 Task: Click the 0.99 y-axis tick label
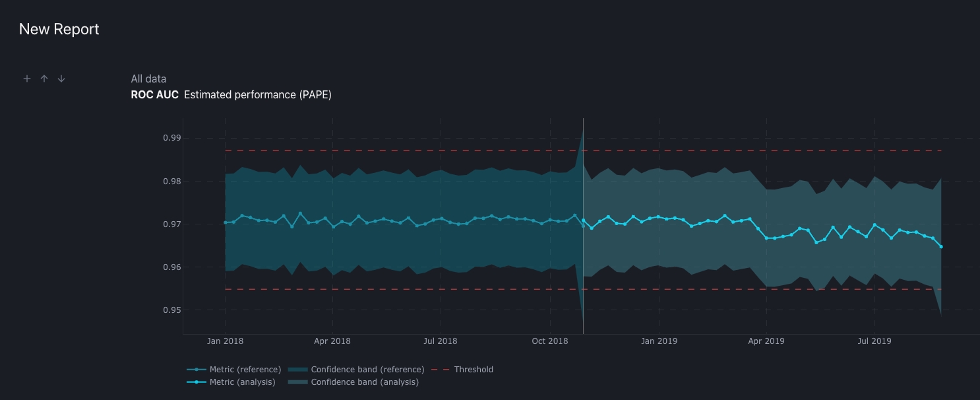(x=171, y=139)
